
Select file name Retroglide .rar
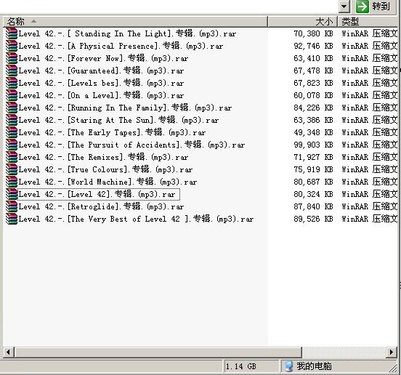point(101,207)
